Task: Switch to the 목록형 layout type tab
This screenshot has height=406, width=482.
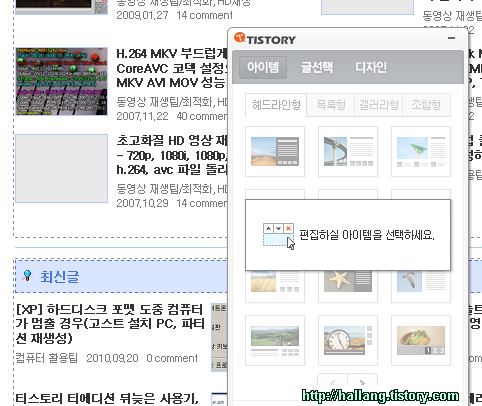Action: (x=331, y=105)
